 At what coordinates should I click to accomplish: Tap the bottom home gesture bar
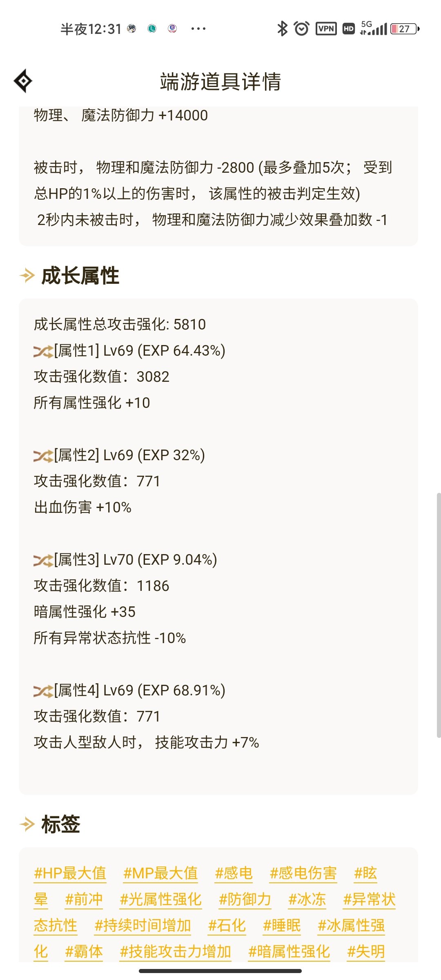point(220,971)
